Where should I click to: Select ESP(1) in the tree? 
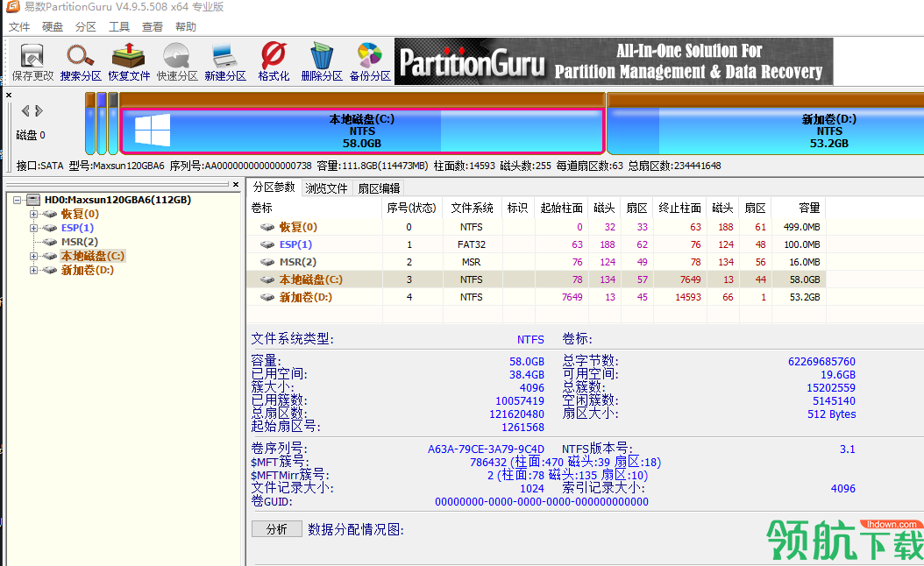coord(77,228)
